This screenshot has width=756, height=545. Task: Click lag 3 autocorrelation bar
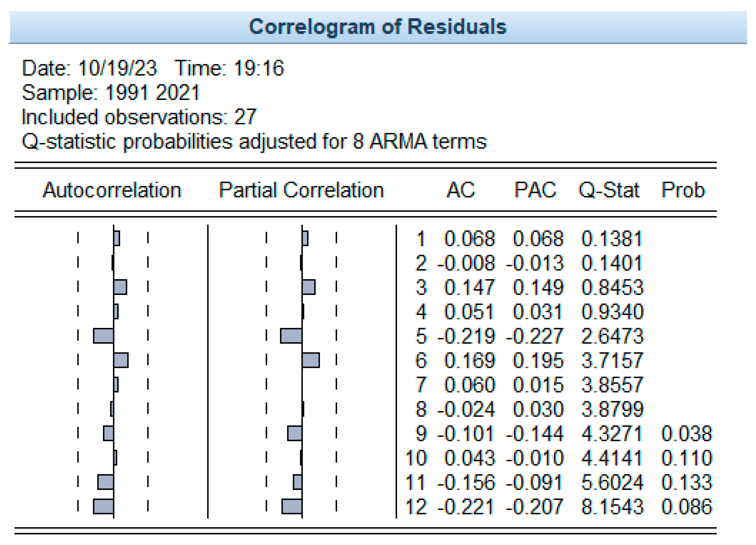[x=120, y=287]
